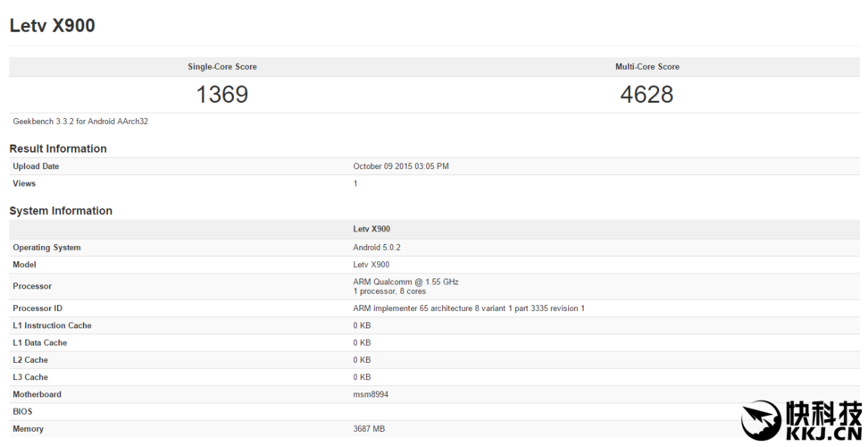The image size is (868, 447).
Task: Click the 'Processor' row label
Action: click(x=32, y=286)
